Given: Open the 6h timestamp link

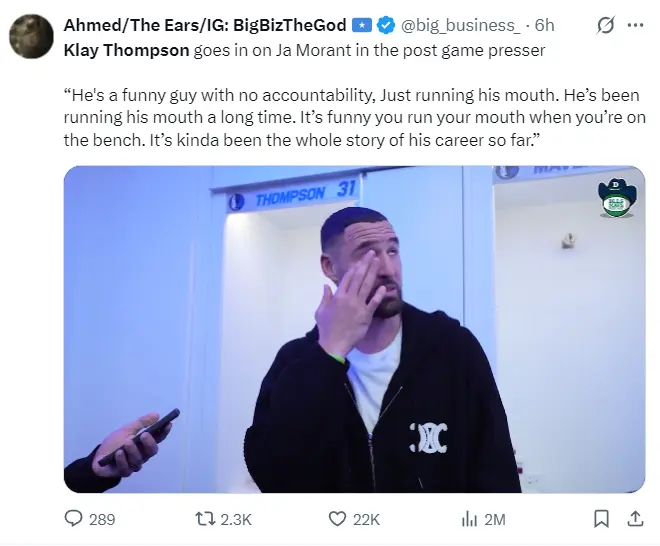Looking at the screenshot, I should 545,24.
